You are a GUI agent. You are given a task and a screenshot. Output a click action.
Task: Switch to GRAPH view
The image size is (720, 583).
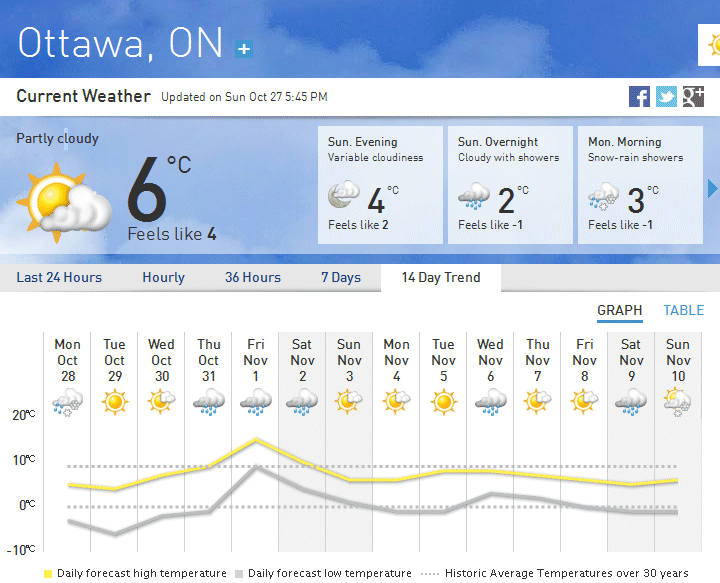pos(620,310)
